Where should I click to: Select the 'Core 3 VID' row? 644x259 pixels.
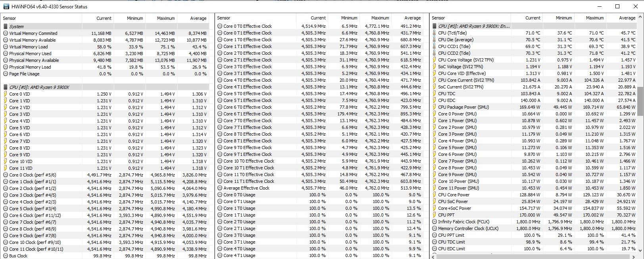(105, 114)
